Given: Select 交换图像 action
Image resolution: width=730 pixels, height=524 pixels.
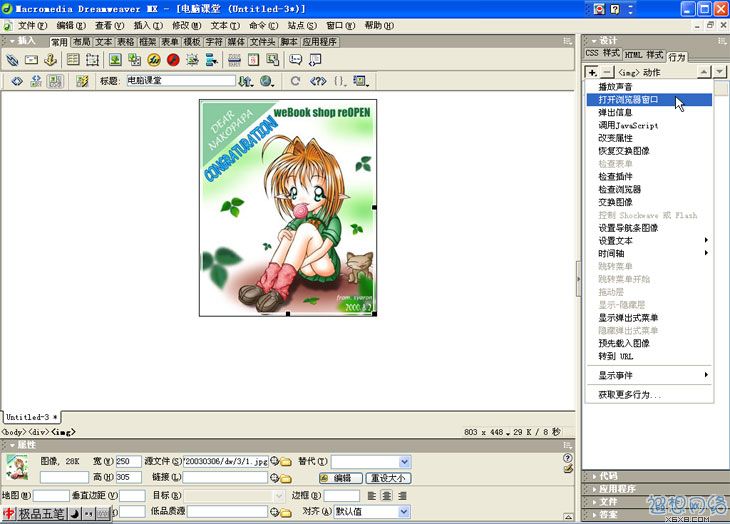Looking at the screenshot, I should point(649,202).
